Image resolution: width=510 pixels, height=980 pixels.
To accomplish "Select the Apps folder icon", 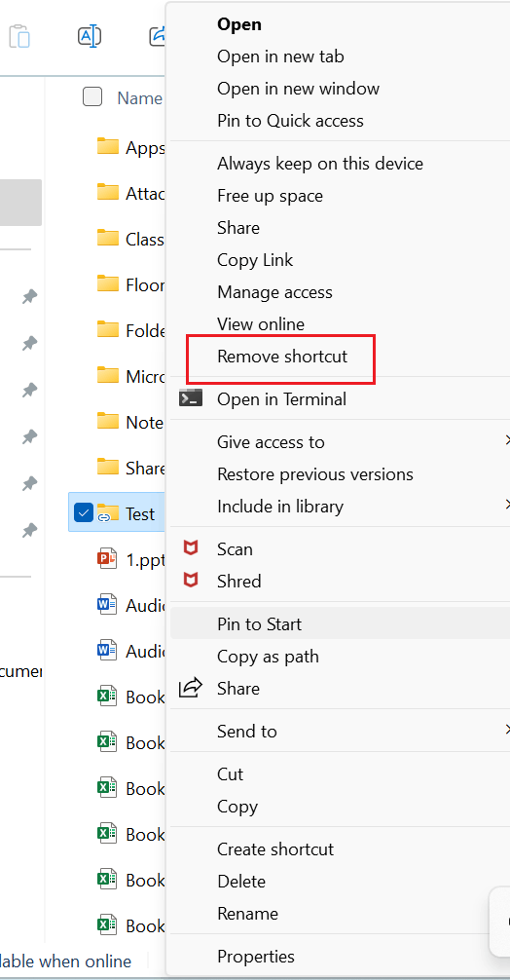I will tap(108, 147).
